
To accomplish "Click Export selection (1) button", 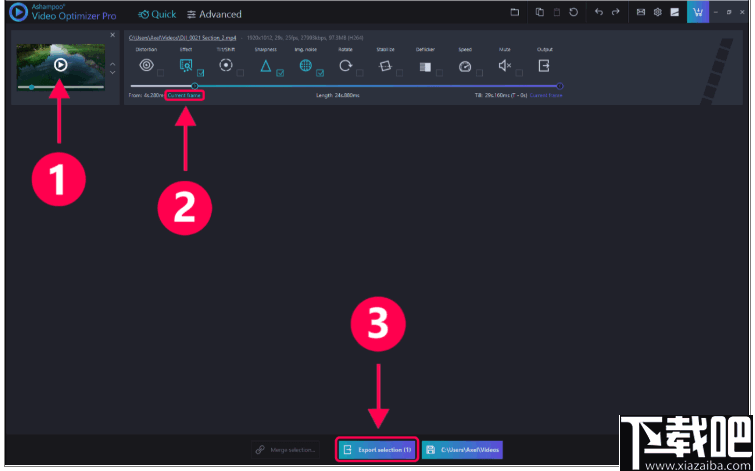I will (377, 450).
